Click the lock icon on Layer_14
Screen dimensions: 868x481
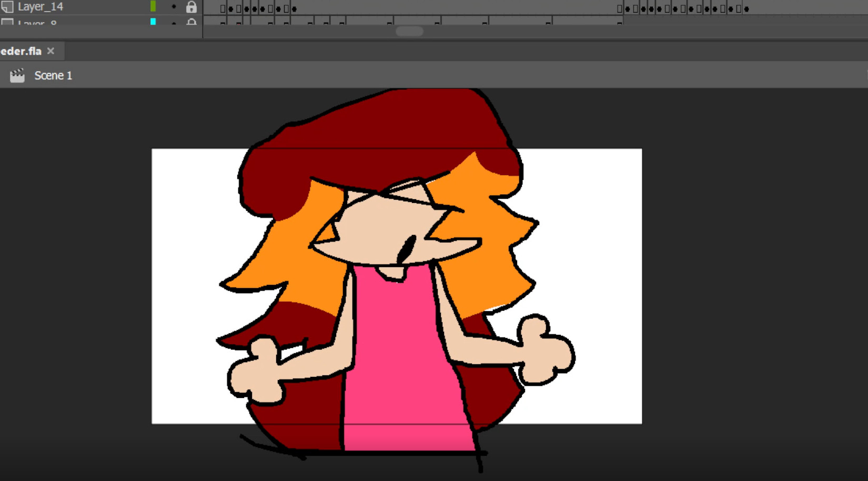191,7
